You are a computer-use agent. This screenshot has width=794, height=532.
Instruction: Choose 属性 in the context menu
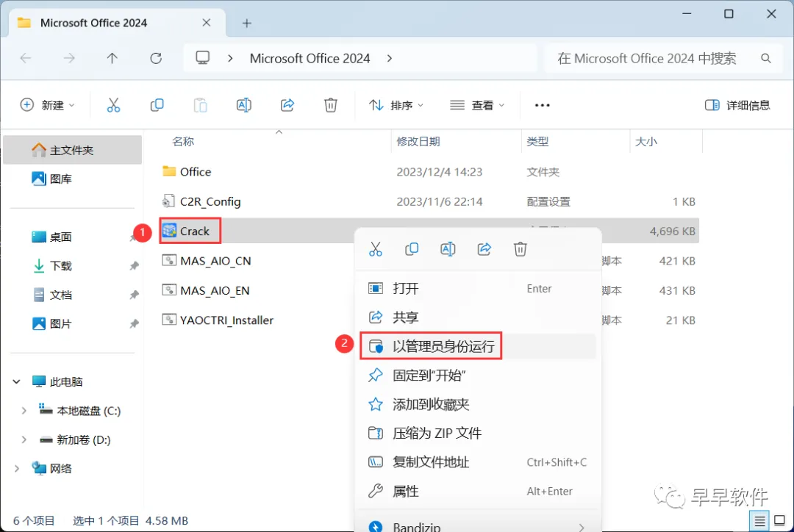coord(478,491)
